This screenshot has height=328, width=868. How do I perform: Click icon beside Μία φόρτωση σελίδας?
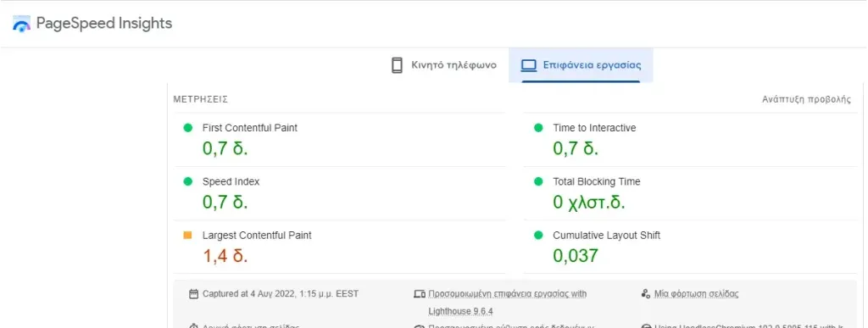[x=645, y=294]
